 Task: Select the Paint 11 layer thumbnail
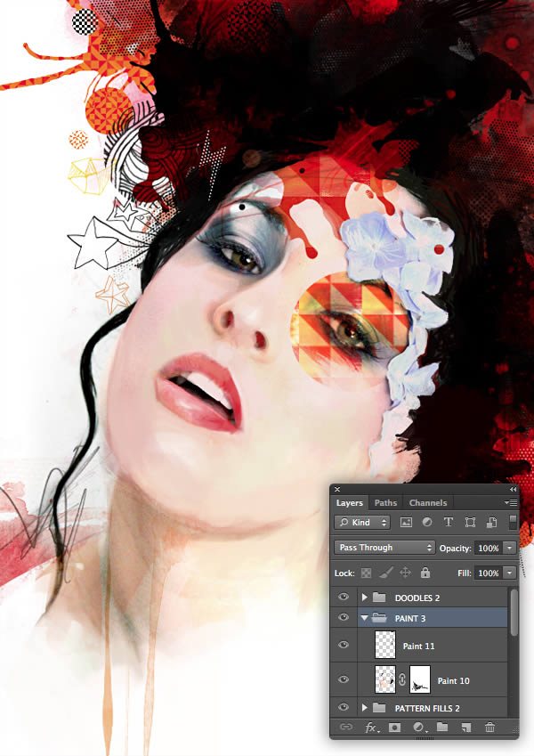click(x=385, y=645)
